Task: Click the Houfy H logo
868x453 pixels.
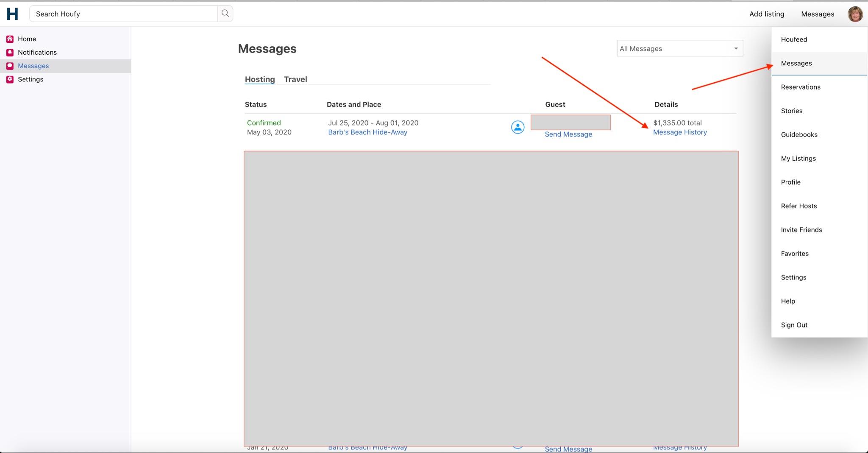Action: [x=13, y=14]
